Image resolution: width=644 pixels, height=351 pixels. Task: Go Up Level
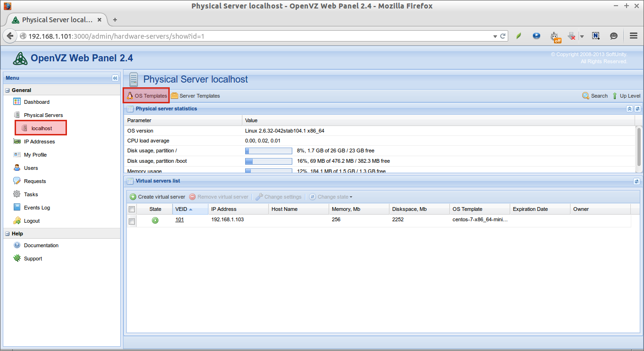pos(626,96)
